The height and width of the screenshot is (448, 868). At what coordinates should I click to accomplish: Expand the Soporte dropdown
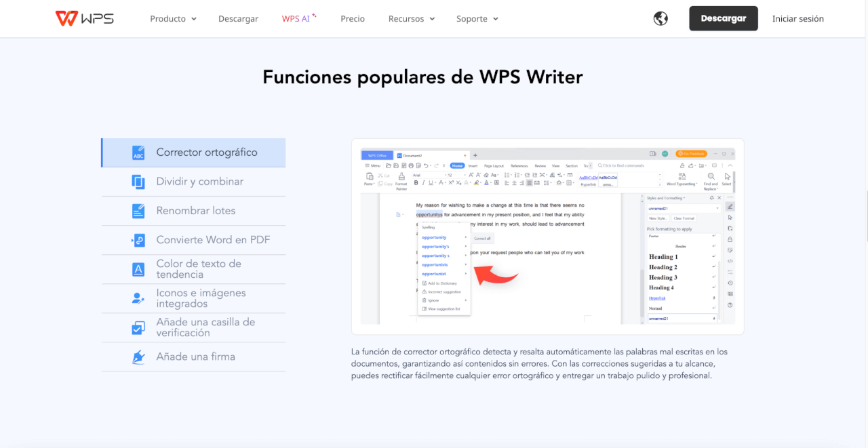477,19
